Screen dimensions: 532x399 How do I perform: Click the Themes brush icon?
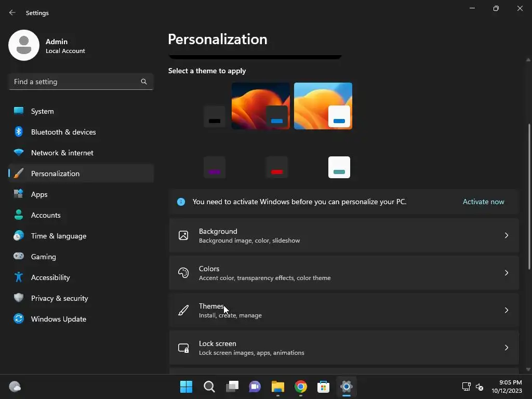pos(183,310)
